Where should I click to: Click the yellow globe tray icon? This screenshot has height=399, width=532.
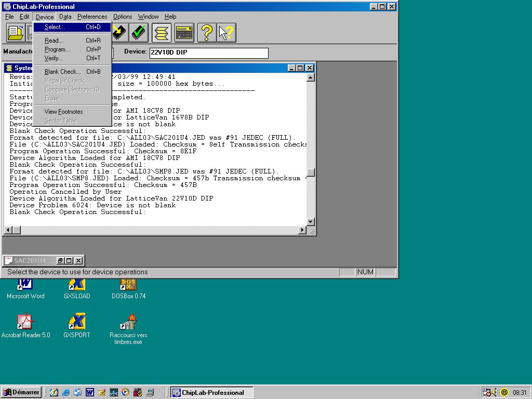point(504,393)
